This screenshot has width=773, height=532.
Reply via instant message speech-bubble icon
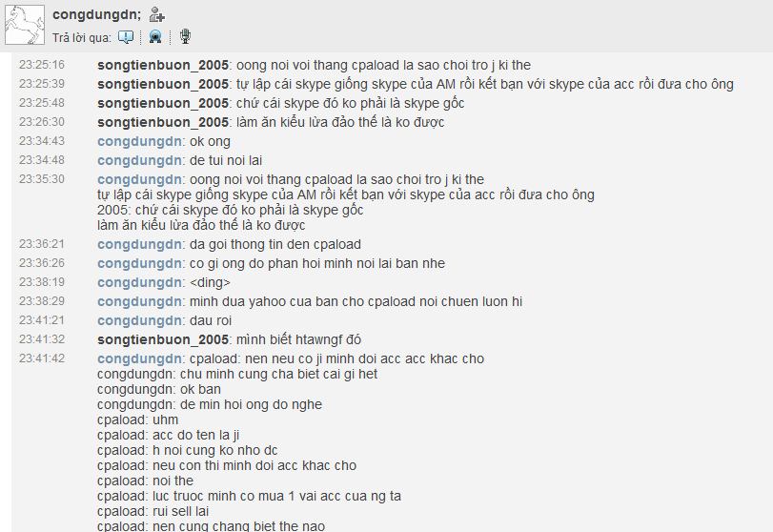[x=126, y=37]
